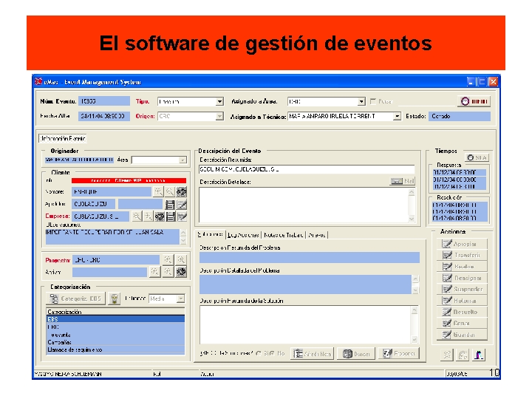532x399 pixels.
Task: Click the clock timer button at the top right
Action: [x=474, y=101]
